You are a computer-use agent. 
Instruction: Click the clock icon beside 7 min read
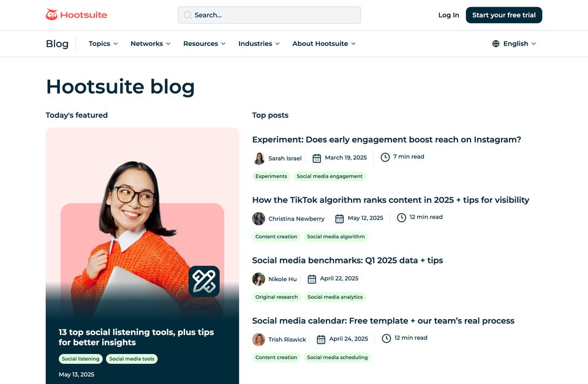(385, 157)
